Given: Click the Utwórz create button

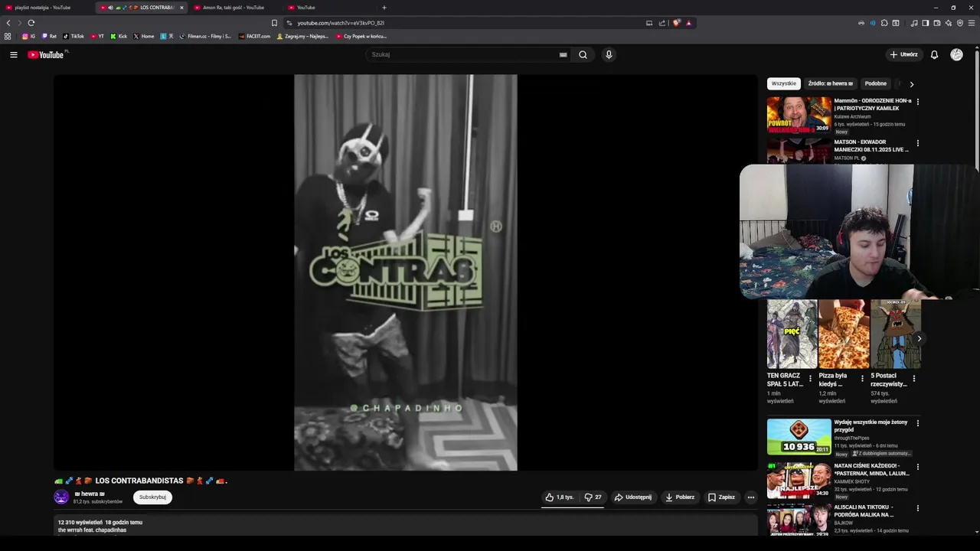Looking at the screenshot, I should pyautogui.click(x=903, y=54).
